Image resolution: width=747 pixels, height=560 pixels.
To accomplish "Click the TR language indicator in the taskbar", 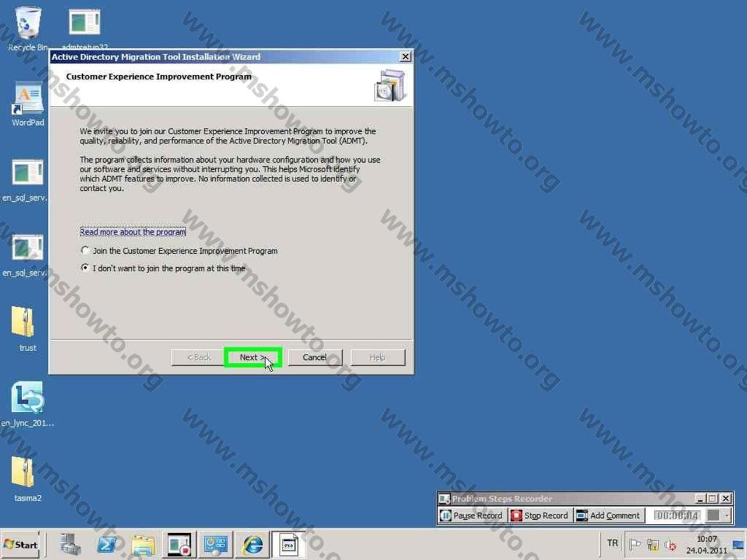I will coord(612,543).
